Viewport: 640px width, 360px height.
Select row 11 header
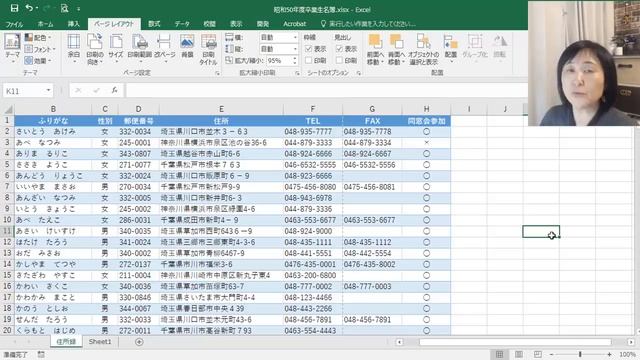click(x=7, y=231)
